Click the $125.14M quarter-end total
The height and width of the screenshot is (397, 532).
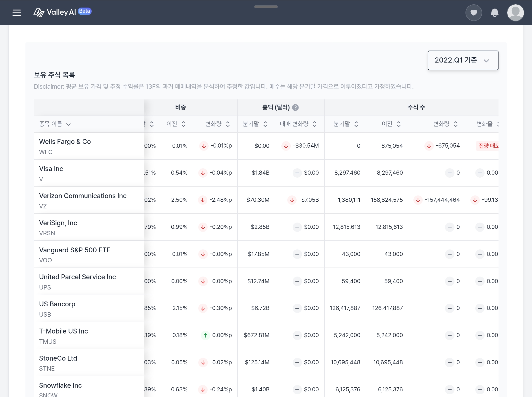click(257, 362)
